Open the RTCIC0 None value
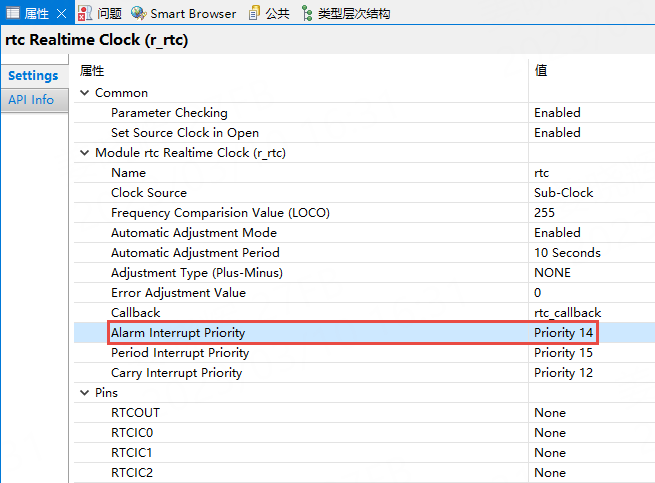Viewport: 655px width, 483px height. [550, 433]
